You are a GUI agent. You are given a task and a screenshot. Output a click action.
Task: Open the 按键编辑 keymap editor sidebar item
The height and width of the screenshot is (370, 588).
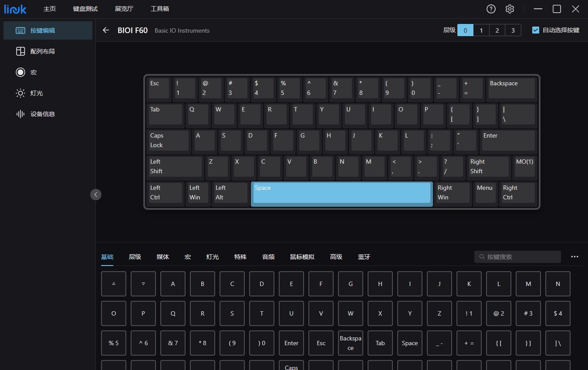point(48,30)
